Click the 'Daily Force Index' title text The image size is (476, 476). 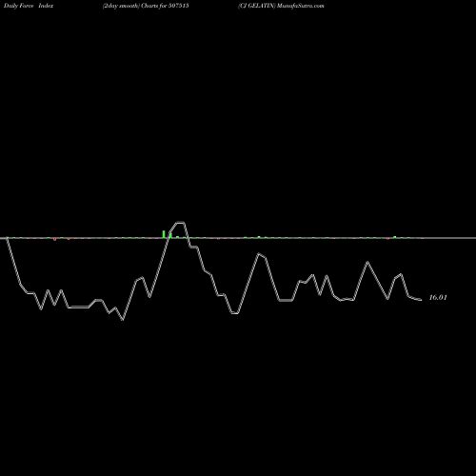pos(29,6)
